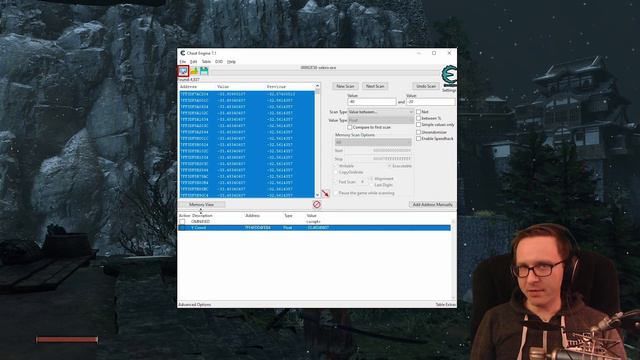Image resolution: width=640 pixels, height=360 pixels.
Task: Open the Edit menu
Action: click(193, 62)
